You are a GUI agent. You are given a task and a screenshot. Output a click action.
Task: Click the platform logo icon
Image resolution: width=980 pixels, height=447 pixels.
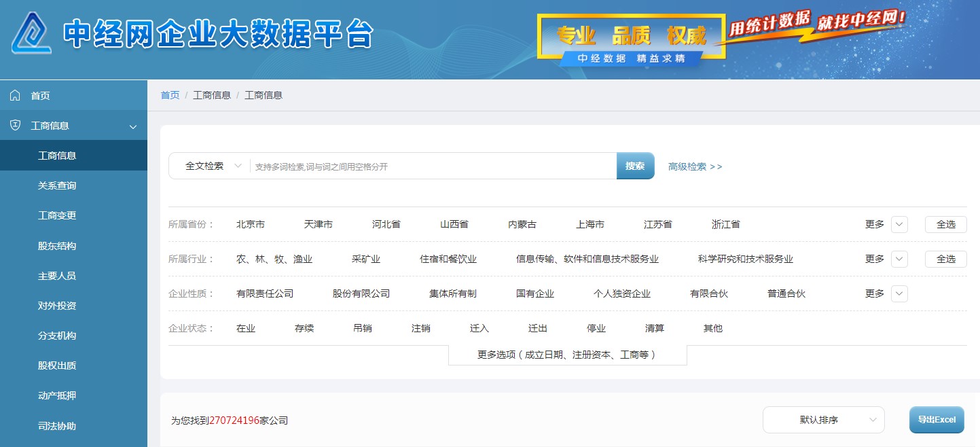(x=31, y=33)
